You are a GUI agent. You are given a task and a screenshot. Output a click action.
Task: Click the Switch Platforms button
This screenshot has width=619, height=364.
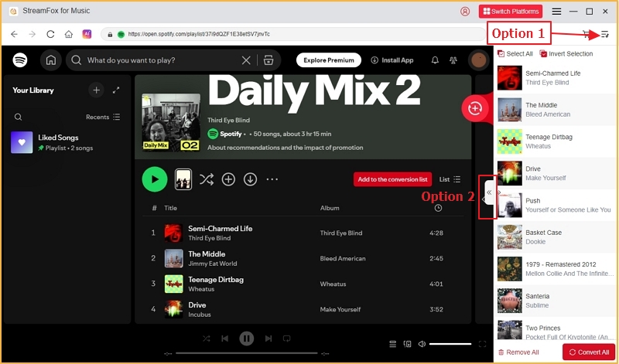(x=511, y=12)
